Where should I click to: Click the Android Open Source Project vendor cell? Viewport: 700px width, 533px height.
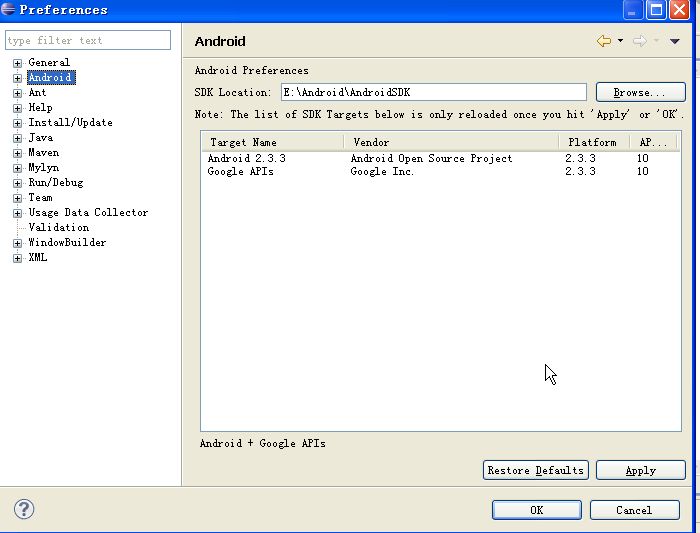pos(431,158)
